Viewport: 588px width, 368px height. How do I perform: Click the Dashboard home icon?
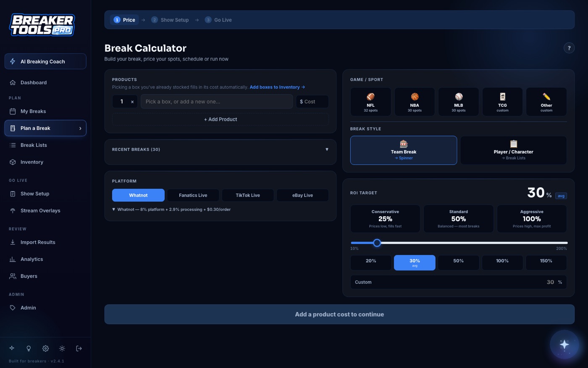click(13, 82)
